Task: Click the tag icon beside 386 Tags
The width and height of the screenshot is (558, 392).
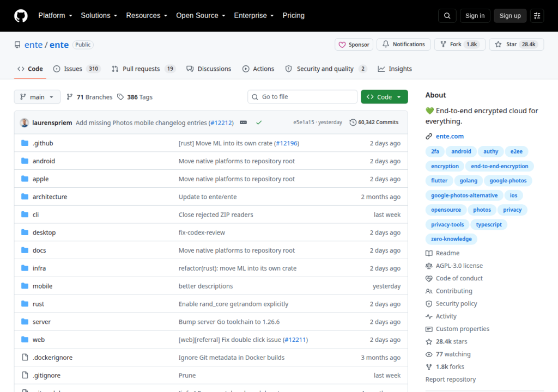Action: (x=120, y=97)
